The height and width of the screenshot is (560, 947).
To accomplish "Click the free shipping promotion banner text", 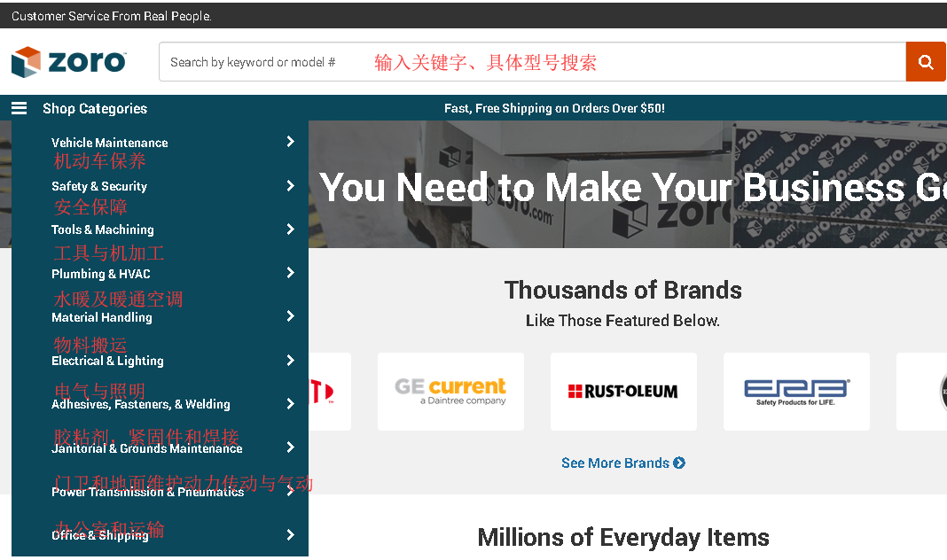I will [x=554, y=108].
